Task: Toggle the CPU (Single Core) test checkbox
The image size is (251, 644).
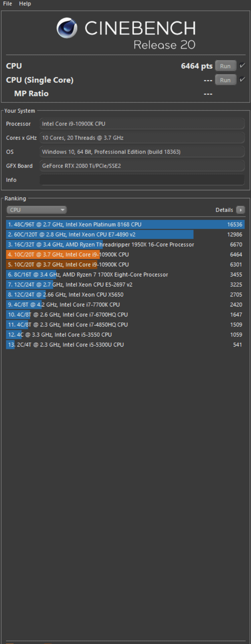Action: [x=242, y=79]
